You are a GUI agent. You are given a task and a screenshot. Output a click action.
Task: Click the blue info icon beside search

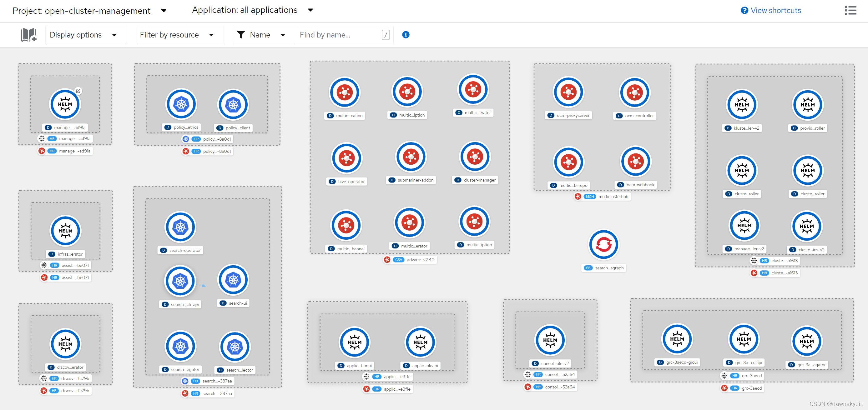[x=406, y=35]
